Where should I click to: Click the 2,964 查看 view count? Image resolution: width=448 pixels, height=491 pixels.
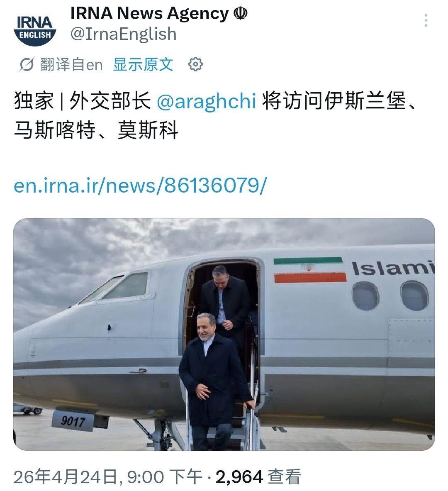(258, 477)
